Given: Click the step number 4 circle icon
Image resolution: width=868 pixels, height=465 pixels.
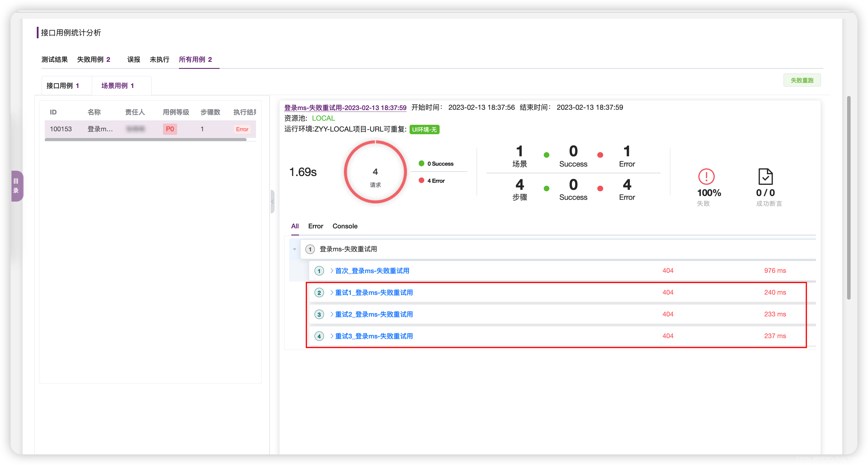Looking at the screenshot, I should (x=319, y=336).
